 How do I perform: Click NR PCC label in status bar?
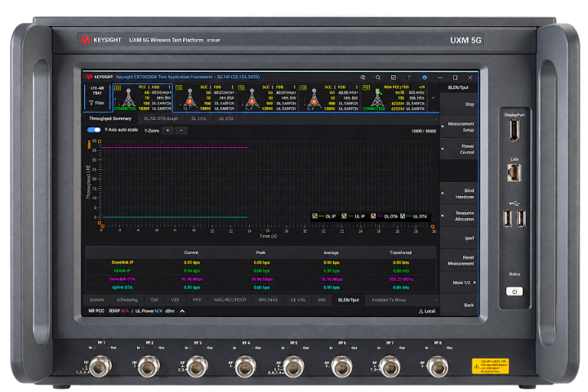coord(96,311)
